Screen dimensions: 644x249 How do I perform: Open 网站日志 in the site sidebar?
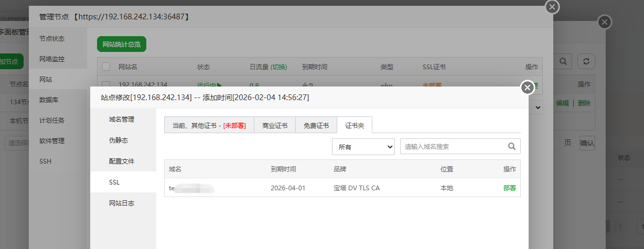122,203
